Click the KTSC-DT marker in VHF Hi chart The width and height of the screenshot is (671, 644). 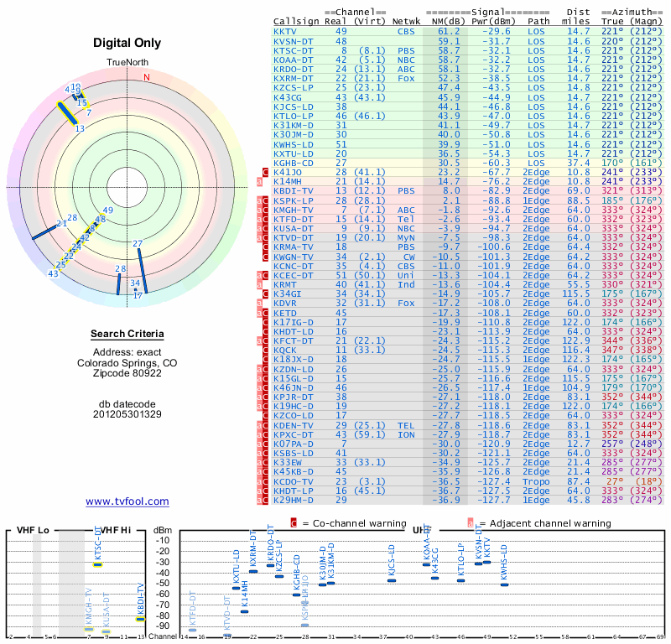(x=98, y=564)
